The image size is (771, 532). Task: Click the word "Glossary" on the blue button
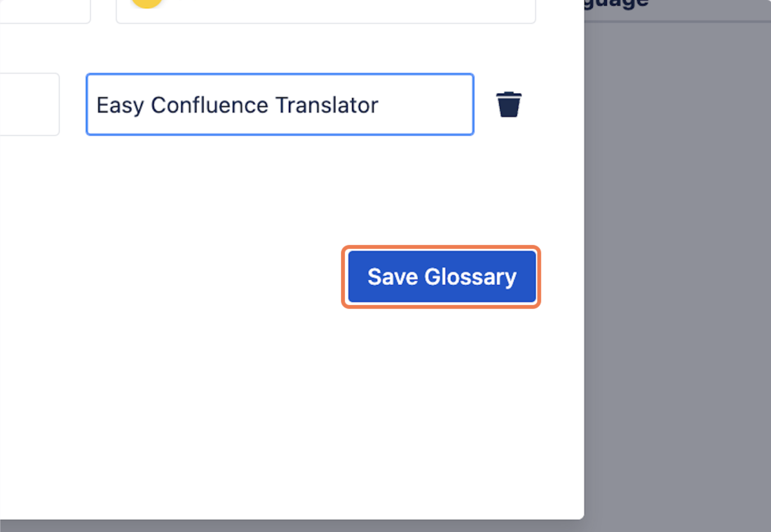470,277
